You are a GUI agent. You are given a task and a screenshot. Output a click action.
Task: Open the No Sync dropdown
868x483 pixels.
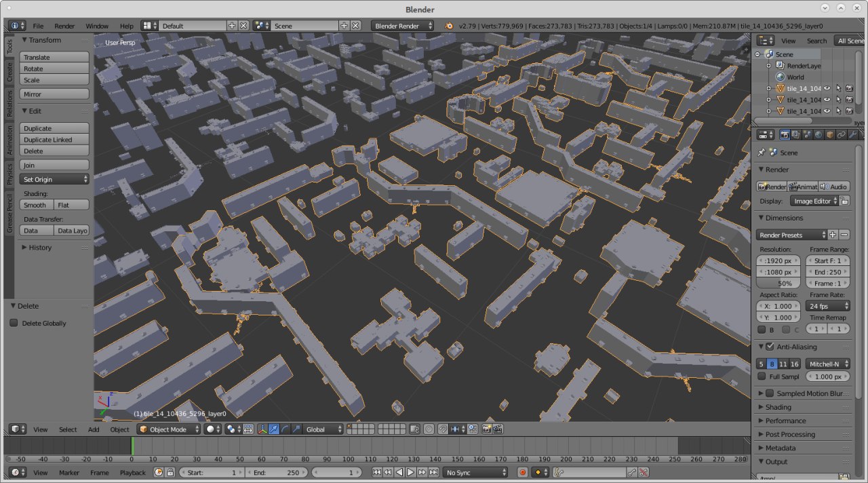(x=475, y=472)
